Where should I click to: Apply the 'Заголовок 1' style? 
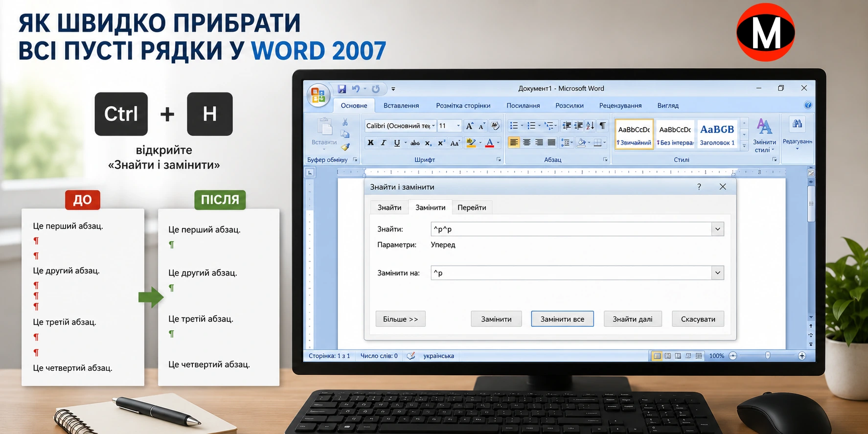717,134
